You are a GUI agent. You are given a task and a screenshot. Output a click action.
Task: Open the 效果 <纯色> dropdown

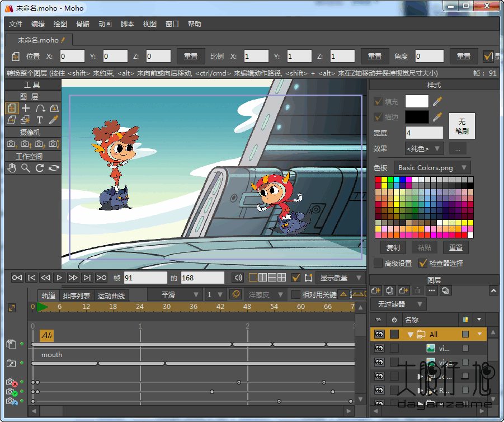point(424,149)
